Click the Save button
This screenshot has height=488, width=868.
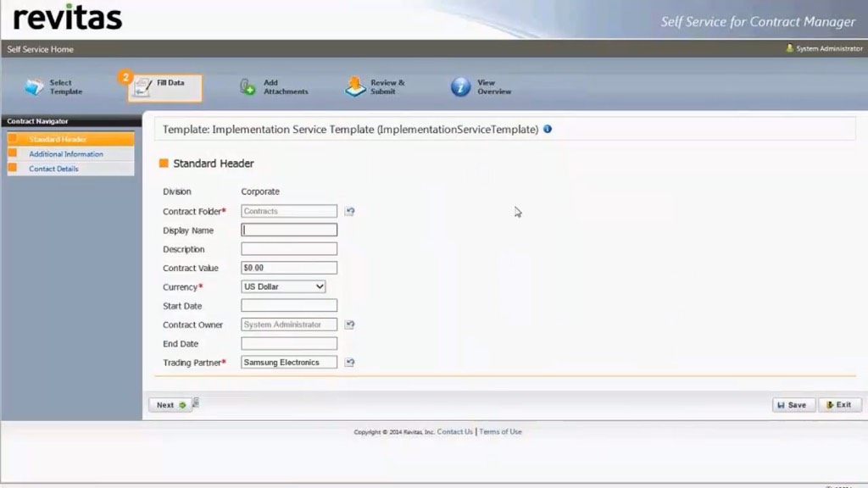pyautogui.click(x=793, y=405)
